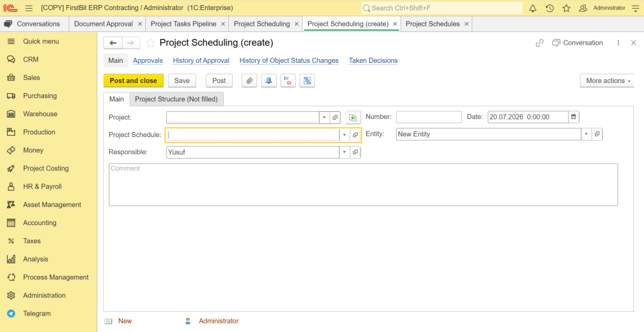Focus the global search box
This screenshot has height=332, width=644.
tap(442, 8)
